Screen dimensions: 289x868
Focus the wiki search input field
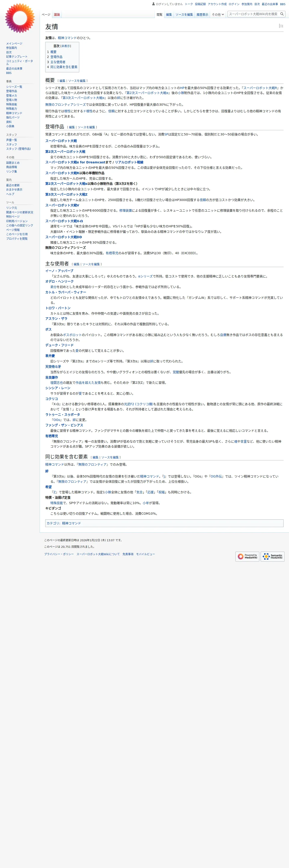pyautogui.click(x=253, y=14)
